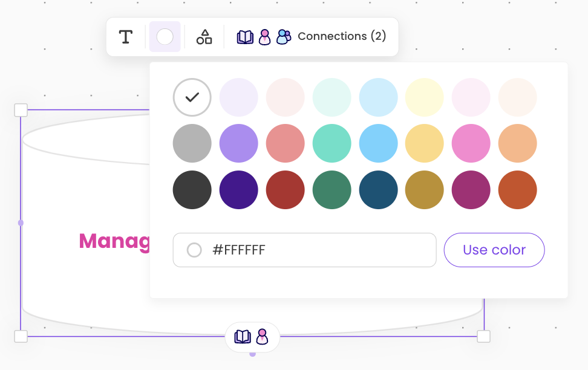Choose the light yellow pastel swatch

click(x=425, y=97)
